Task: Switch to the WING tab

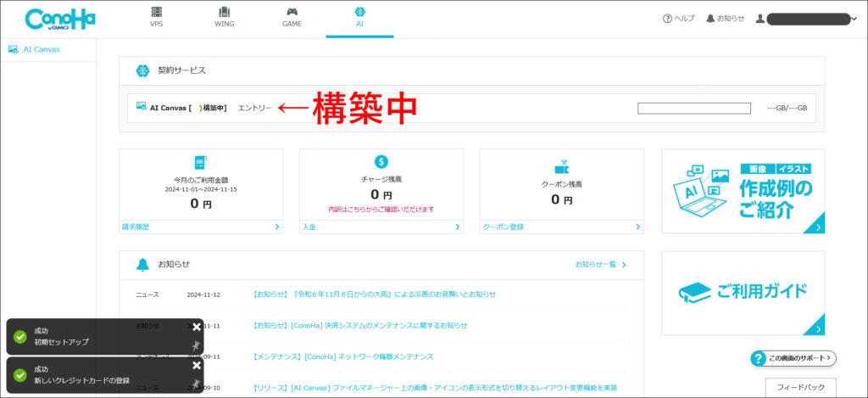Action: (x=224, y=18)
